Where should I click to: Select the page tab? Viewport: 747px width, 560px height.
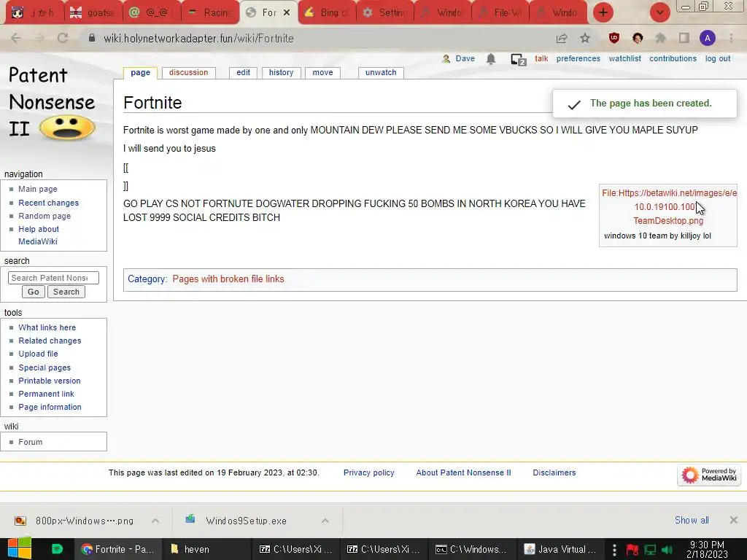tap(141, 72)
